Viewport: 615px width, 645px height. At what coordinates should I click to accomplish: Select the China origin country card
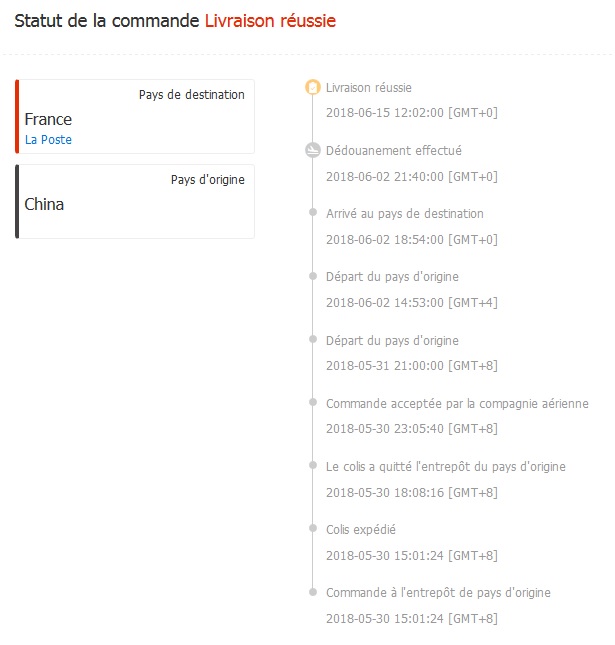(x=135, y=202)
